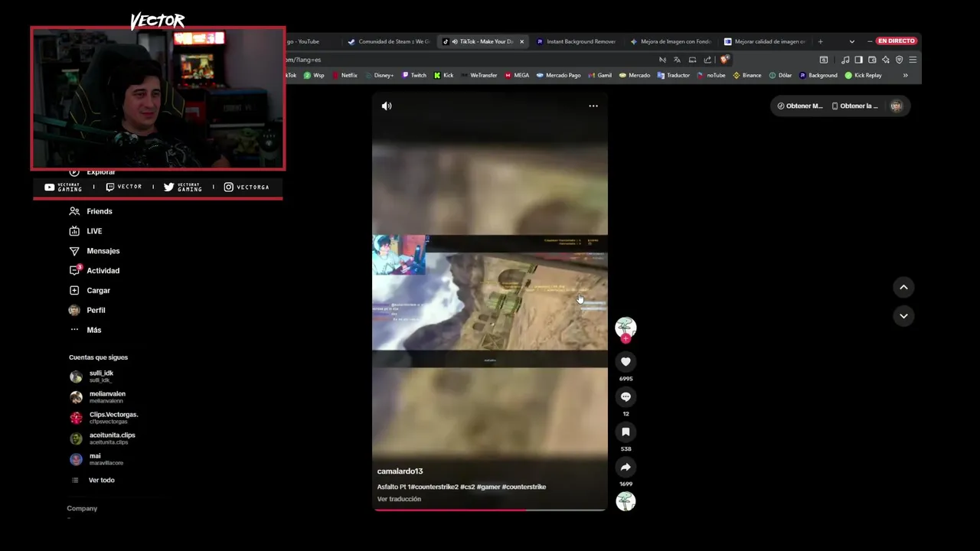This screenshot has height=551, width=980.
Task: Click Ver traducción under the caption
Action: pyautogui.click(x=399, y=499)
